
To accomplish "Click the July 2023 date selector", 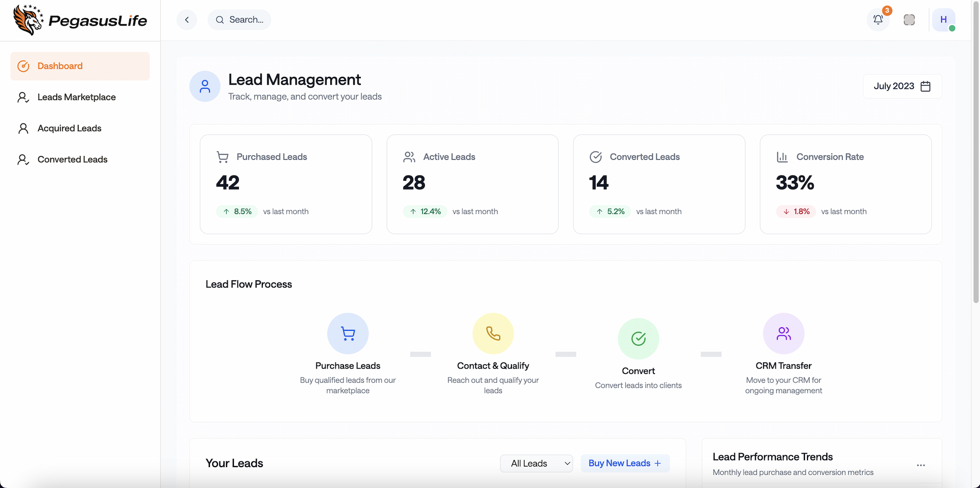I will pyautogui.click(x=894, y=86).
